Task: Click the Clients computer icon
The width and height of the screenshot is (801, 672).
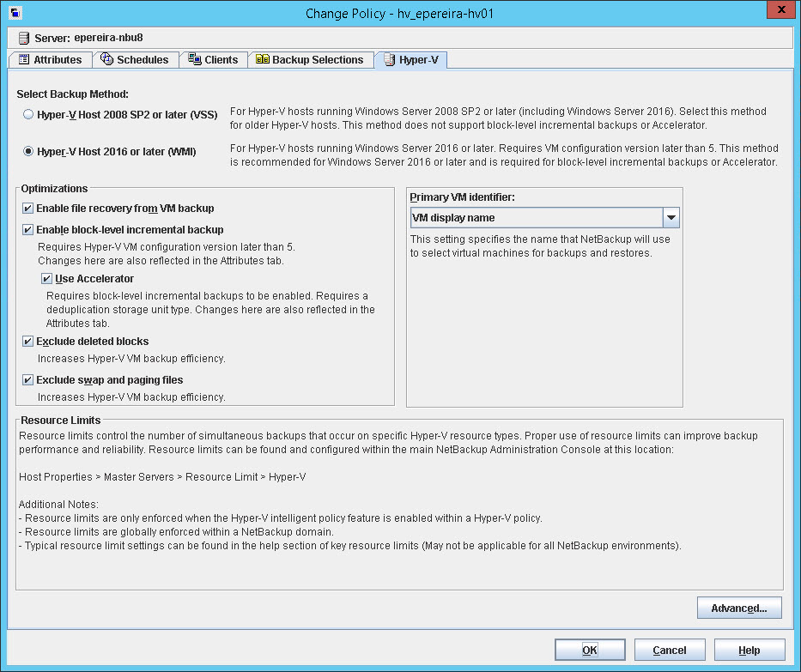Action: (194, 59)
